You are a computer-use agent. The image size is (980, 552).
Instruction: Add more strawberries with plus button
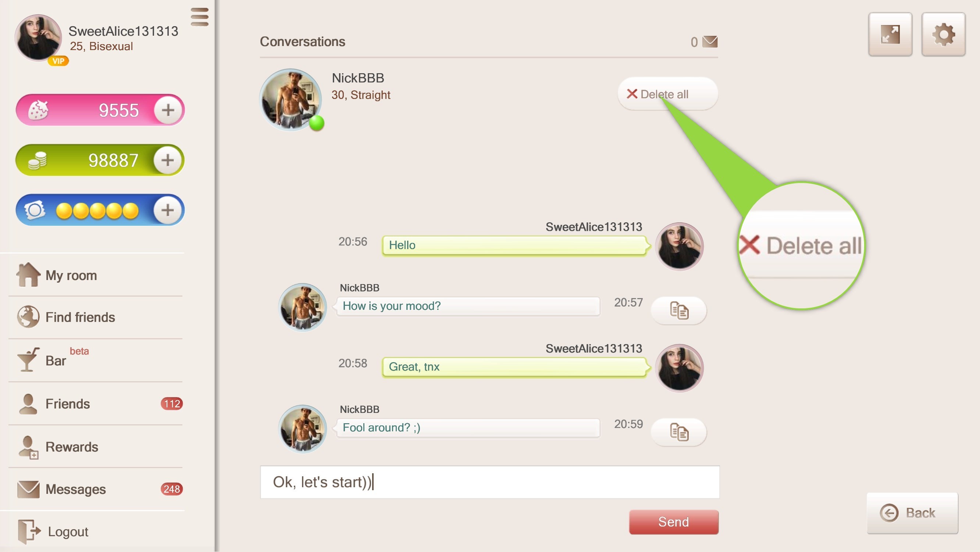[x=168, y=110]
